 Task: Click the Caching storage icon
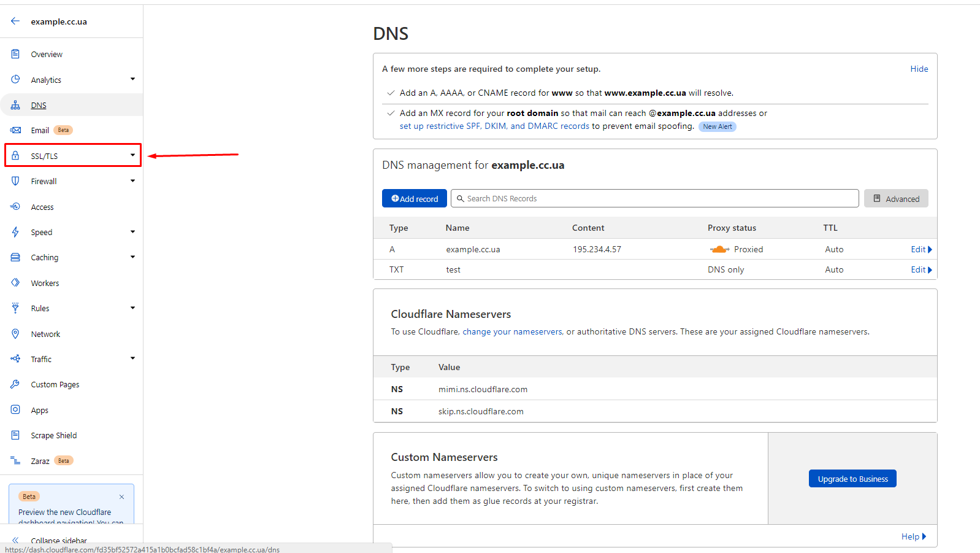(15, 257)
